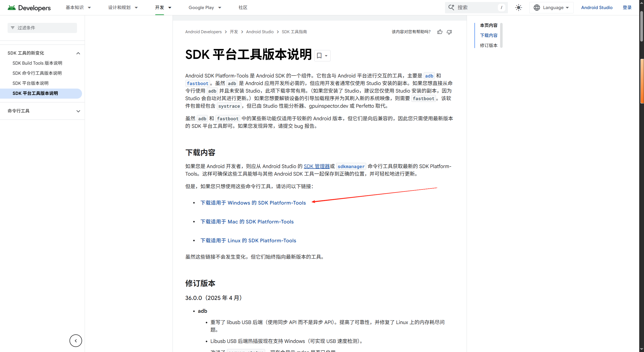
Task: Download SDK Platform-Tools for Windows
Action: [253, 203]
